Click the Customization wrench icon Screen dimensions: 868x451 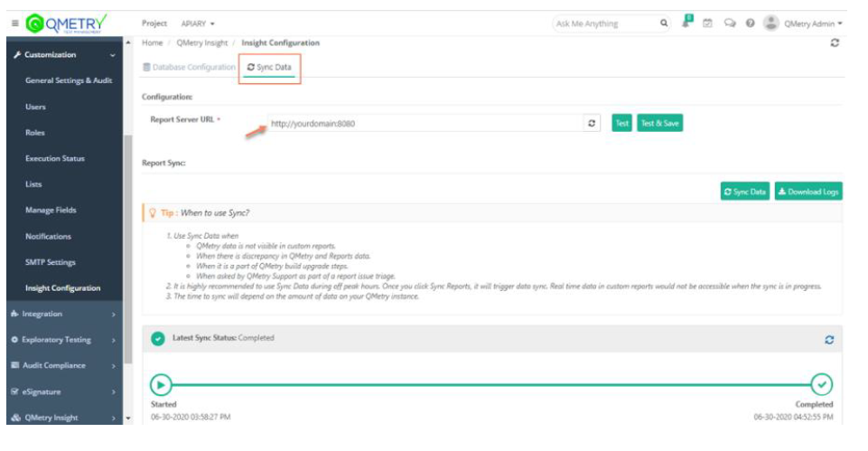[17, 55]
